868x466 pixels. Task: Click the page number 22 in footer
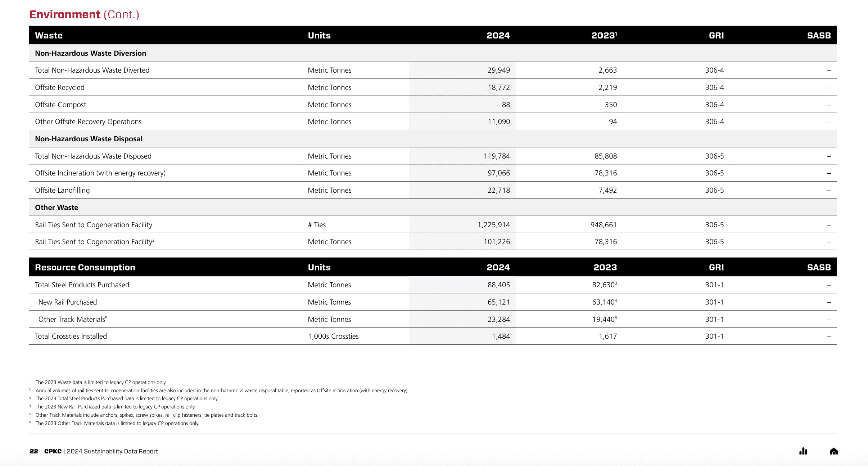(x=34, y=451)
